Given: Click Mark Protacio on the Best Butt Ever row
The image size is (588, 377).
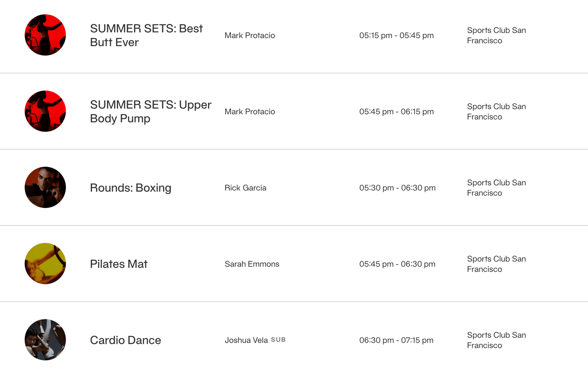Looking at the screenshot, I should click(250, 35).
